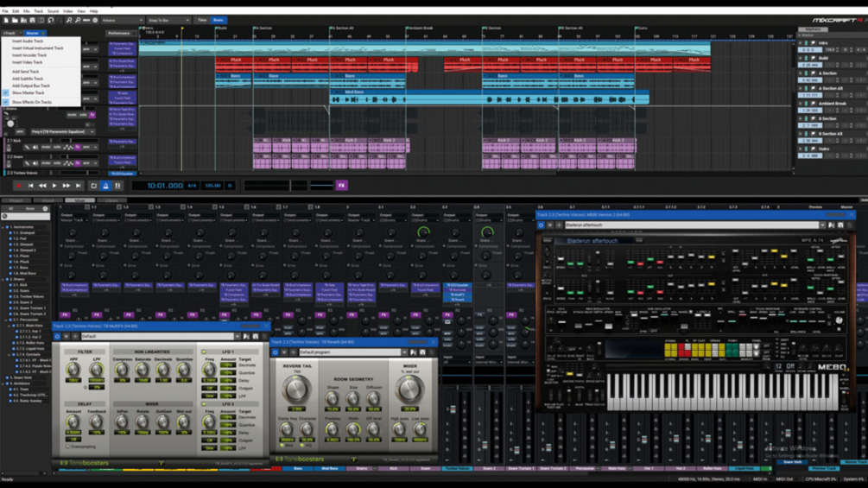Mute the 2.1 Kick track

pyautogui.click(x=46, y=147)
